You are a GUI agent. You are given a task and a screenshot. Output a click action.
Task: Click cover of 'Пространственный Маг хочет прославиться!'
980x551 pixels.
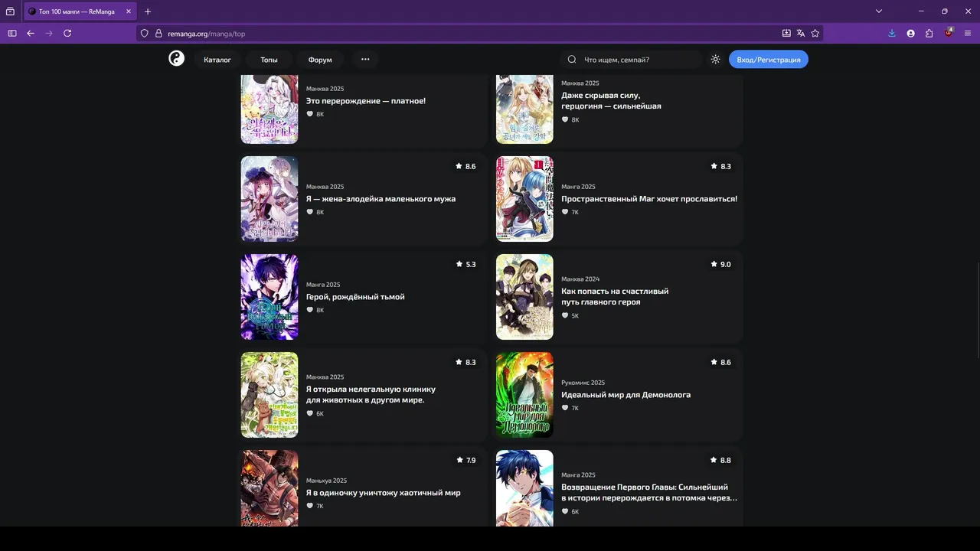tap(524, 199)
